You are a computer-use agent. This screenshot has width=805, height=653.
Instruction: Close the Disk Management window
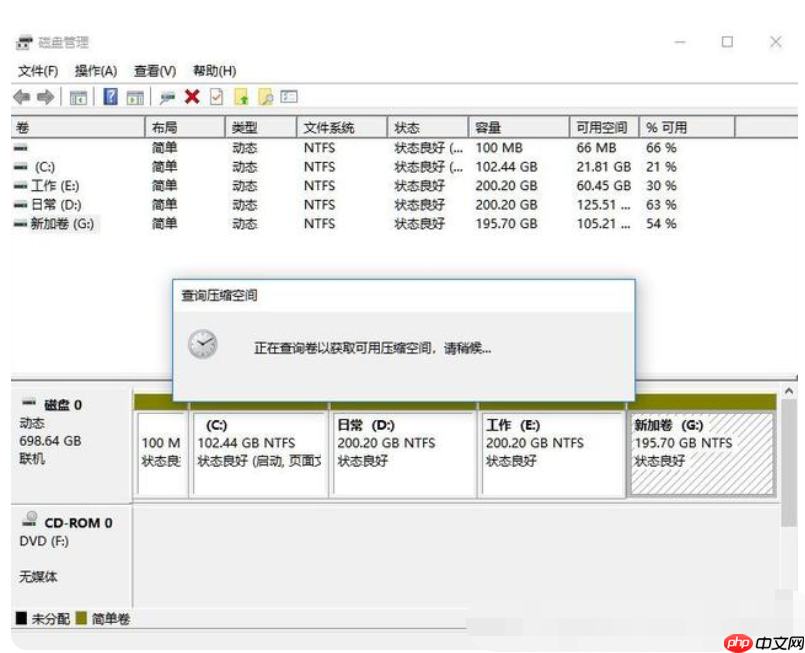tap(775, 42)
